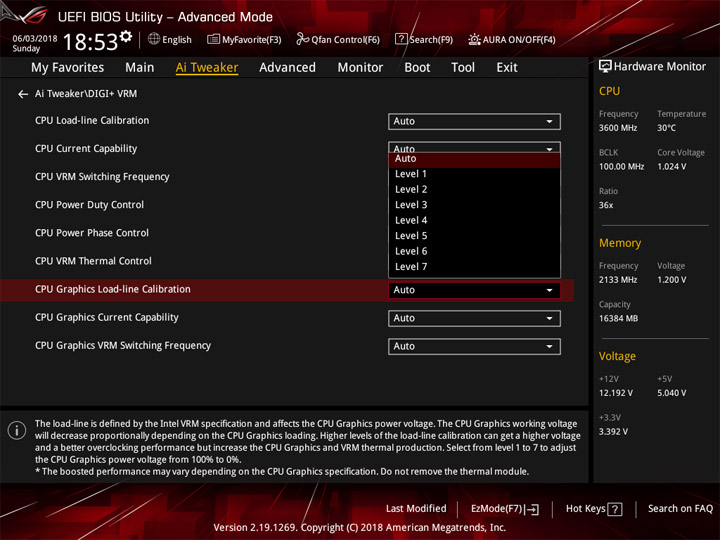Select CPU VRM Switching Frequency label

point(102,177)
